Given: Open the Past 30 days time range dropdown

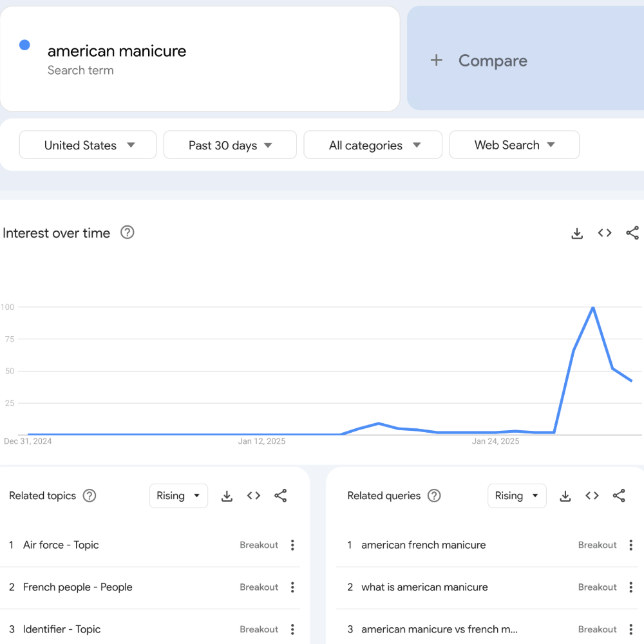Looking at the screenshot, I should [230, 145].
